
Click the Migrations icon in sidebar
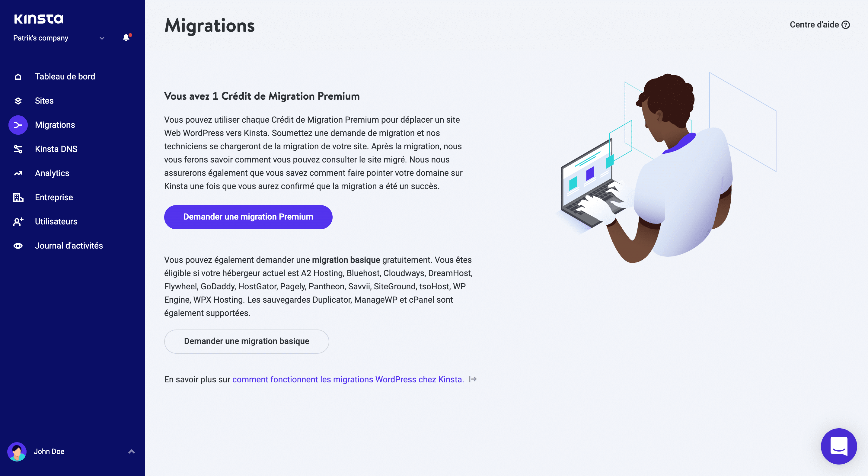coord(18,124)
